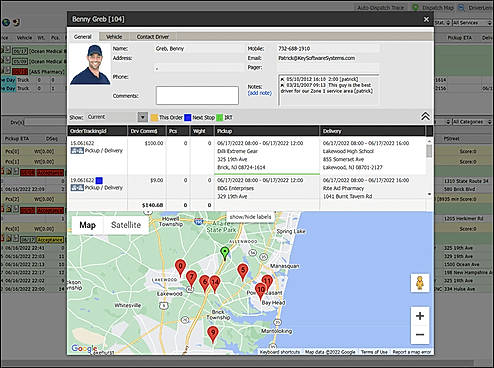Click map stop marker 14
This screenshot has height=368, width=494.
tap(215, 284)
